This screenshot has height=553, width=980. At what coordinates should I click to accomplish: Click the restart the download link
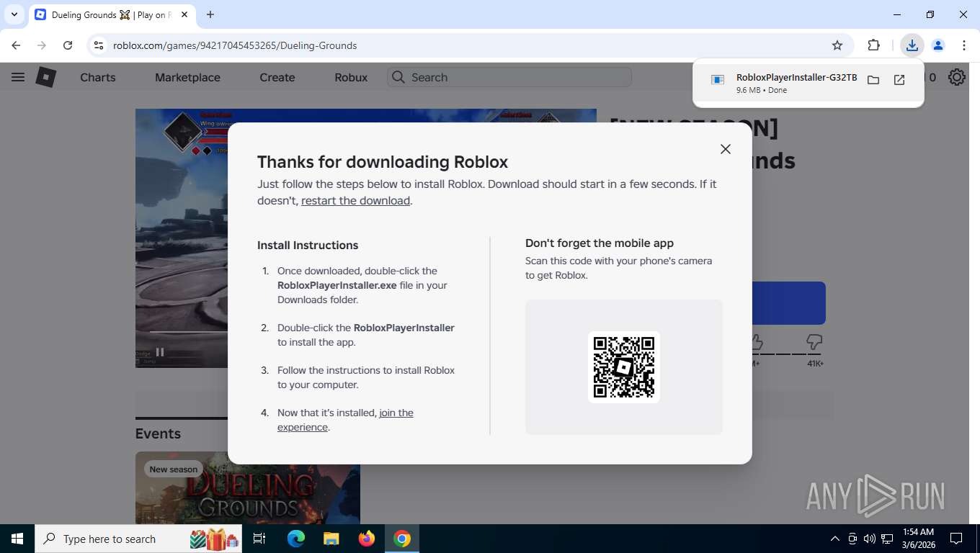click(x=356, y=201)
